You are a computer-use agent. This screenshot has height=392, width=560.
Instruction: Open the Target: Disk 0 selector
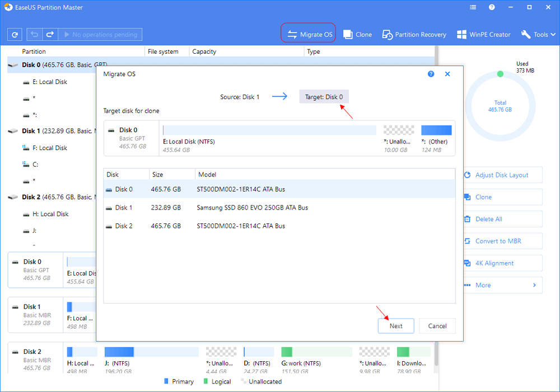324,96
